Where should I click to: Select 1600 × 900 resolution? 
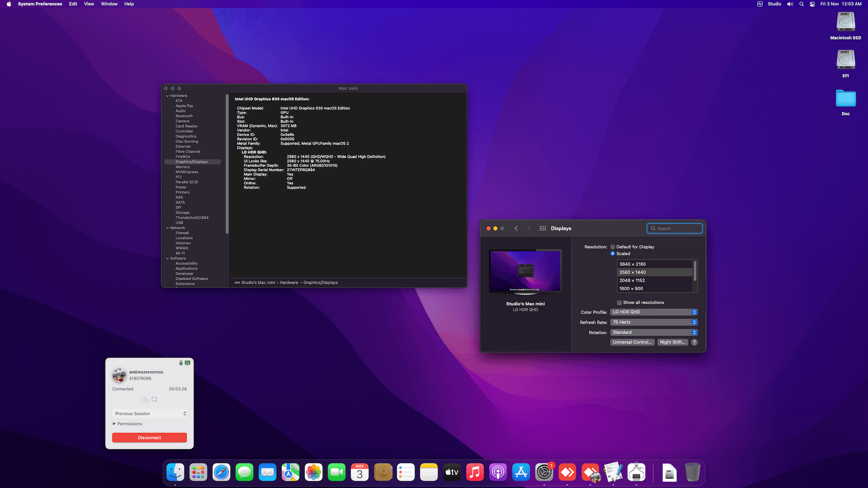[x=655, y=289]
